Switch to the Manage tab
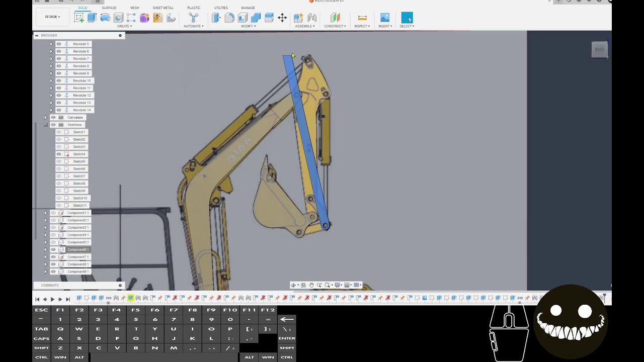Image resolution: width=644 pixels, height=362 pixels. point(248,8)
